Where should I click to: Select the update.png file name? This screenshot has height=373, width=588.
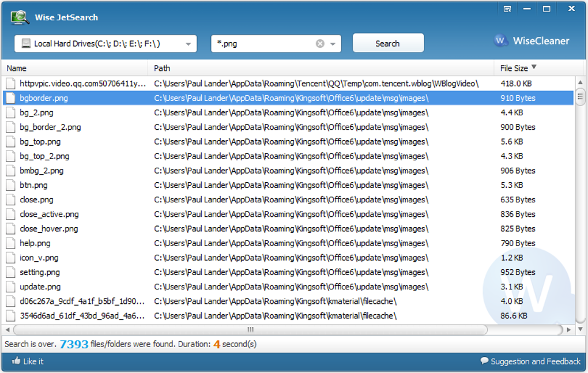click(x=40, y=287)
